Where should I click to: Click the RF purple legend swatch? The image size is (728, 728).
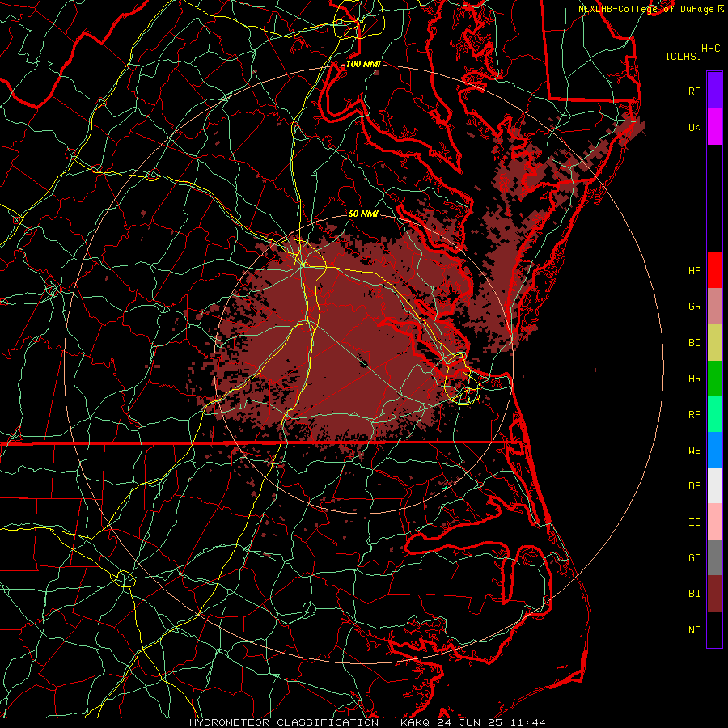coord(714,91)
